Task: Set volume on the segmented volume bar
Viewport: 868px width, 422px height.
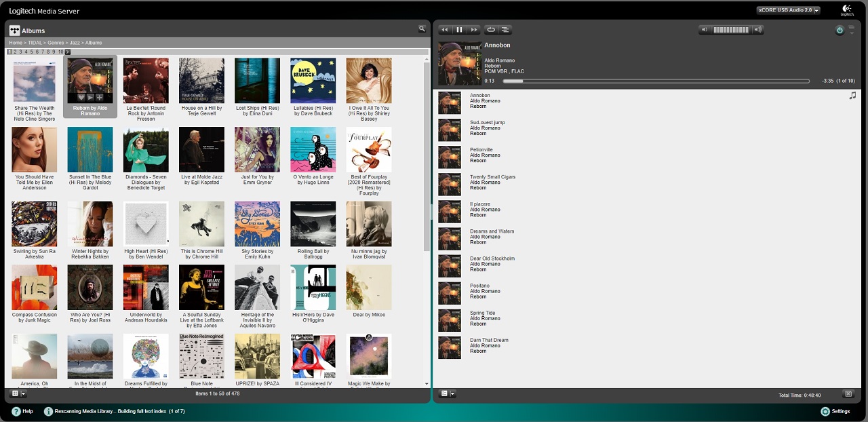Action: 731,30
